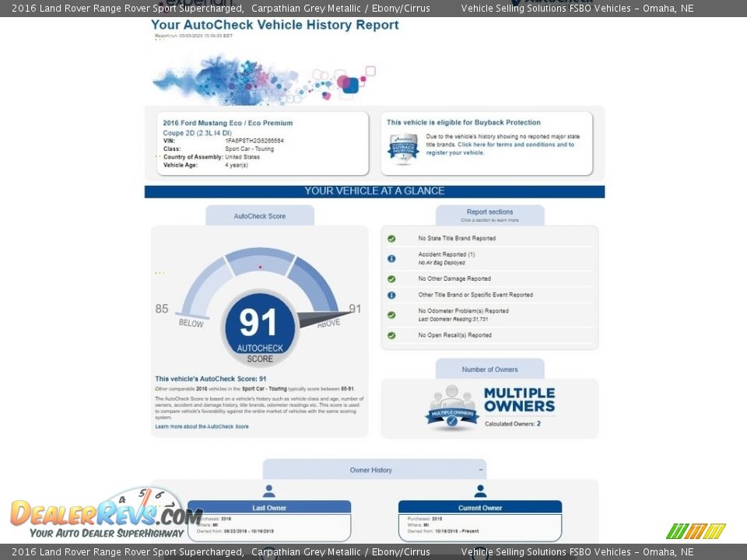
Task: Click the top vehicle caption bar title
Action: [x=220, y=8]
